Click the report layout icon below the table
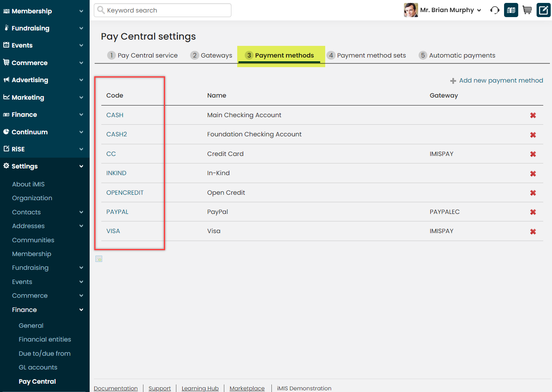Screen dimensions: 552x392 pos(99,259)
